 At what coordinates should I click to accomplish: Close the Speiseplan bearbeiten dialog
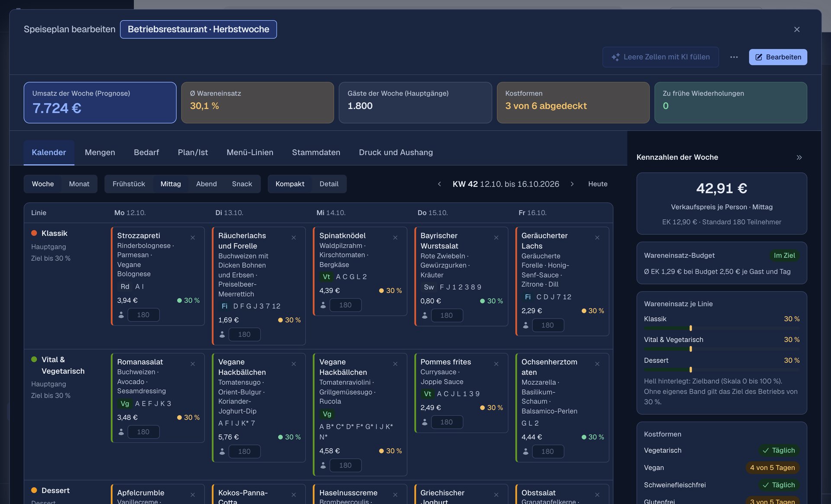point(797,29)
